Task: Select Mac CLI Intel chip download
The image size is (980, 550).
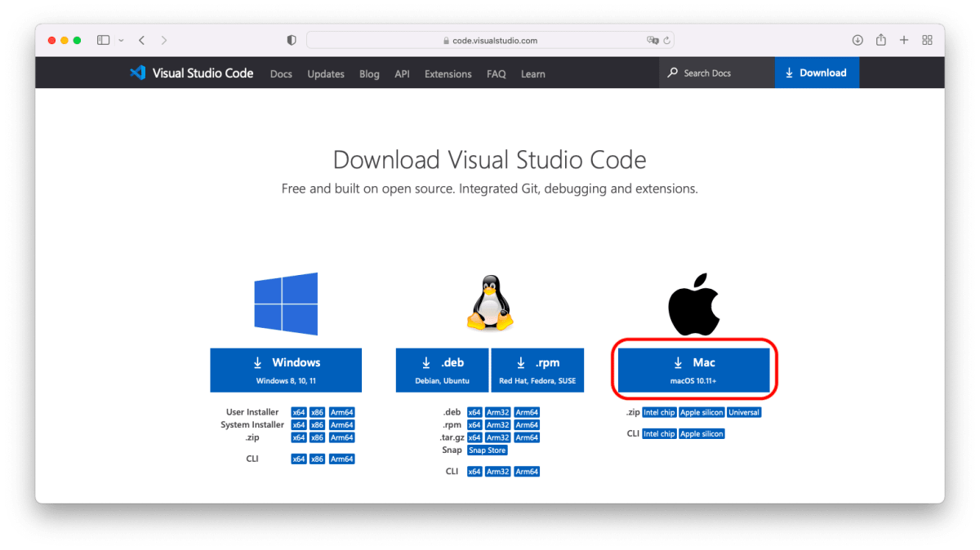Action: pyautogui.click(x=659, y=433)
